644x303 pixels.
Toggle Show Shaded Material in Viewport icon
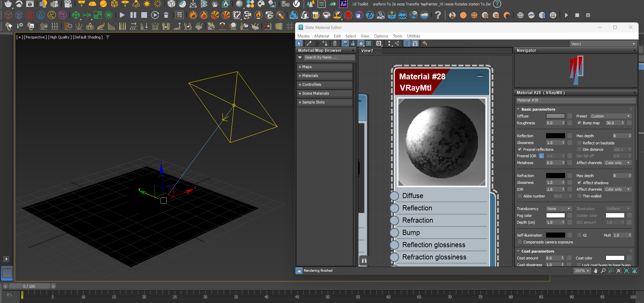tap(361, 43)
